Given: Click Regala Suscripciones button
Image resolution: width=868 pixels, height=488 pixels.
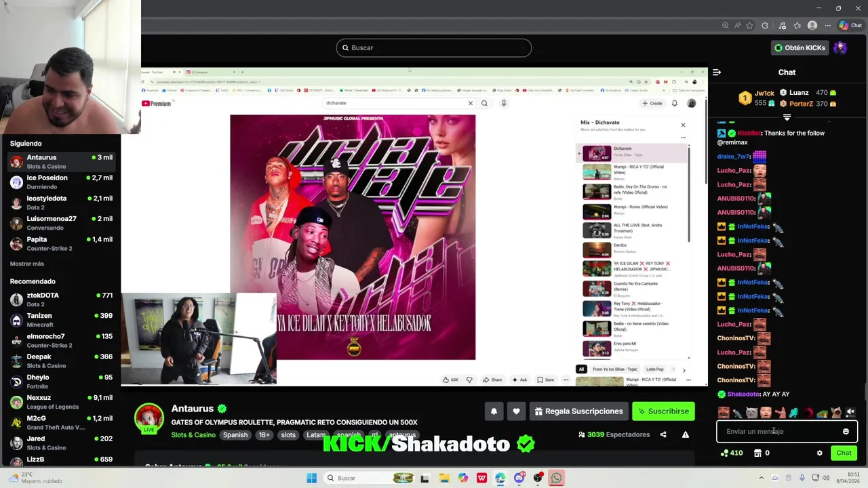Looking at the screenshot, I should [x=578, y=411].
